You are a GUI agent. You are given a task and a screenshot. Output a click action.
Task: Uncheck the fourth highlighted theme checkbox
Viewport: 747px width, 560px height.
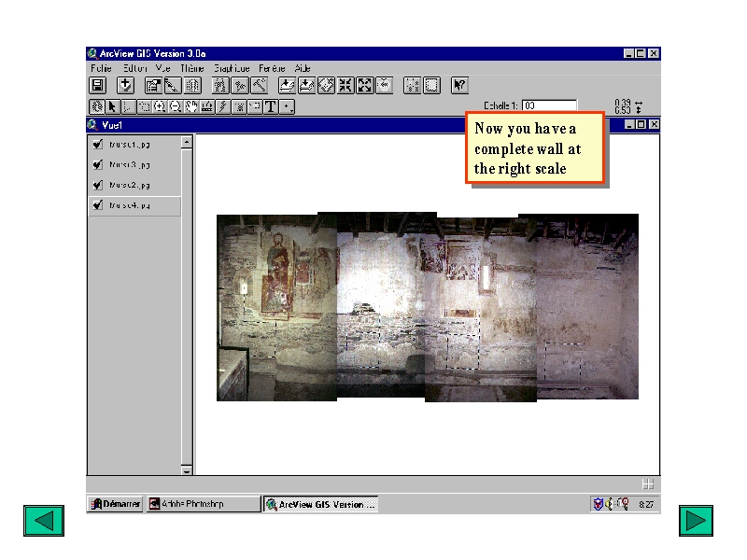coord(98,204)
